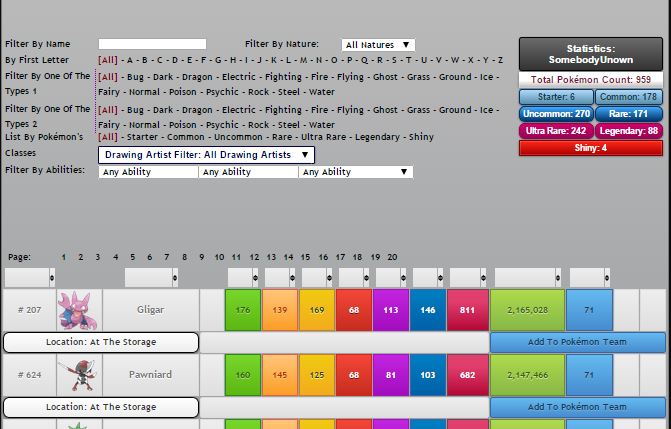Add Gligar to the Pokémon Team
Screen dimensions: 671x429
tap(577, 342)
